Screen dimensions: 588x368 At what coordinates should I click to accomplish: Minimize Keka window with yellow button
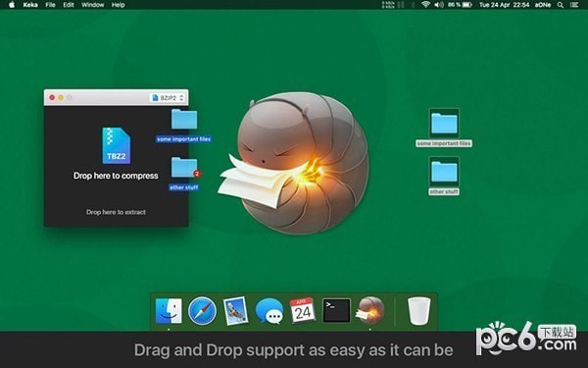61,97
